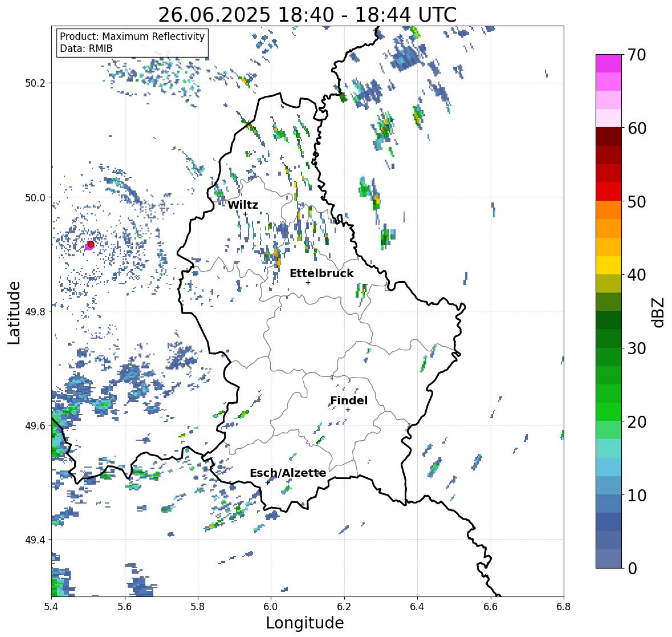Image resolution: width=672 pixels, height=637 pixels.
Task: Click the Longitude axis label
Action: (x=305, y=623)
